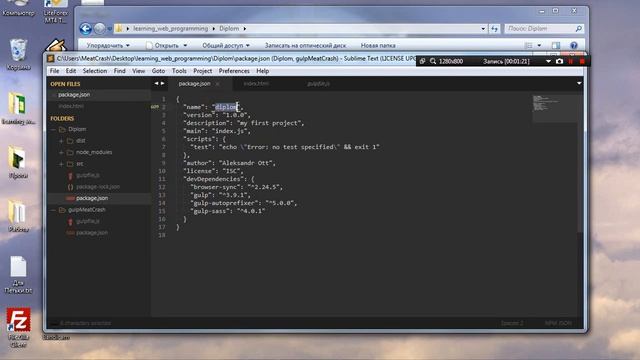Click the "description" line in editor
This screenshot has height=360, width=640.
(x=244, y=123)
